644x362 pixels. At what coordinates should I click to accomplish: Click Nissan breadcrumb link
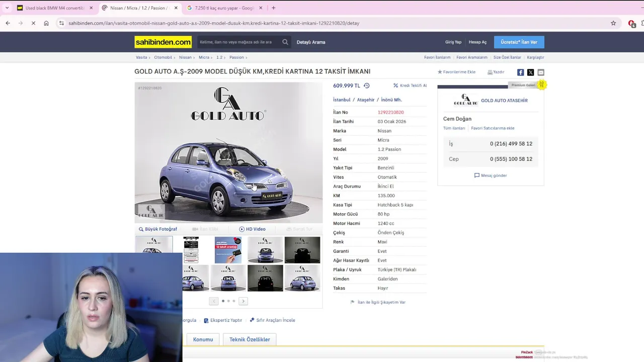pos(185,57)
